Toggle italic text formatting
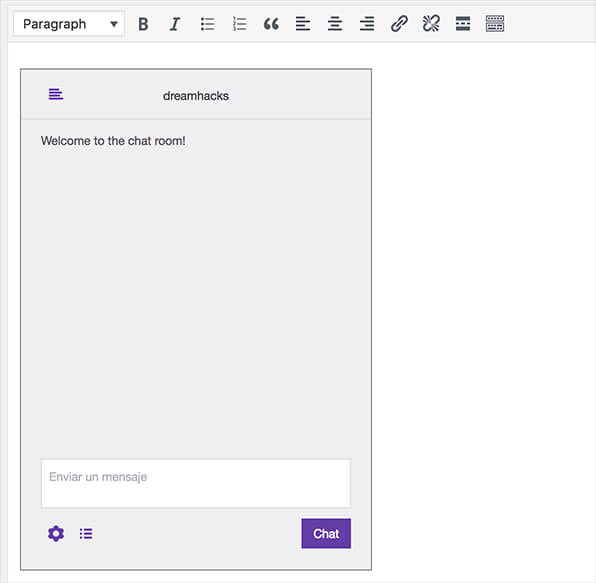This screenshot has width=596, height=583. click(x=175, y=24)
